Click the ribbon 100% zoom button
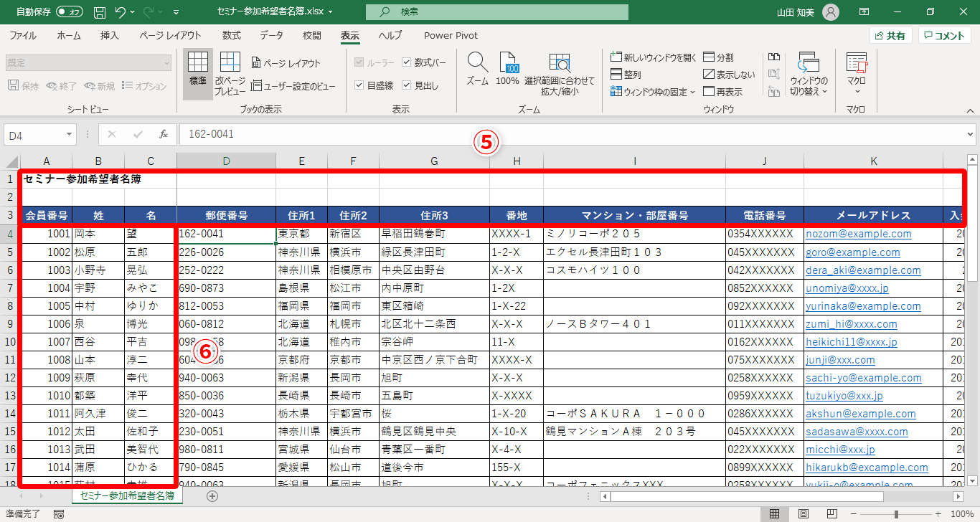 click(508, 70)
